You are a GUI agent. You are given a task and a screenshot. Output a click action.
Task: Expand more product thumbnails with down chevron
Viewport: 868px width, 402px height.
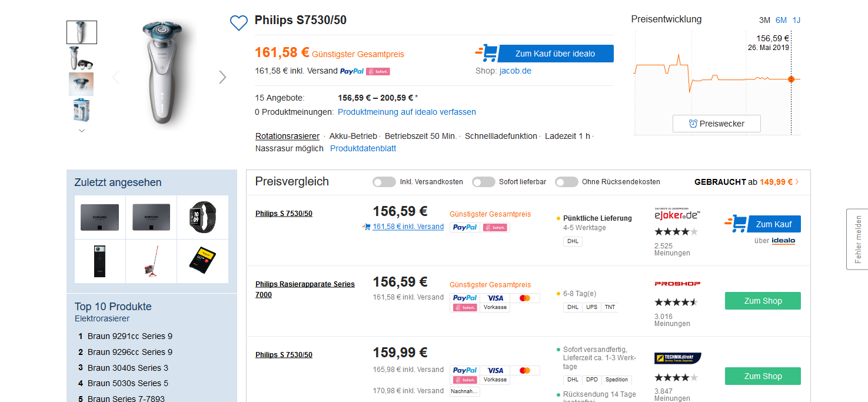click(x=82, y=131)
